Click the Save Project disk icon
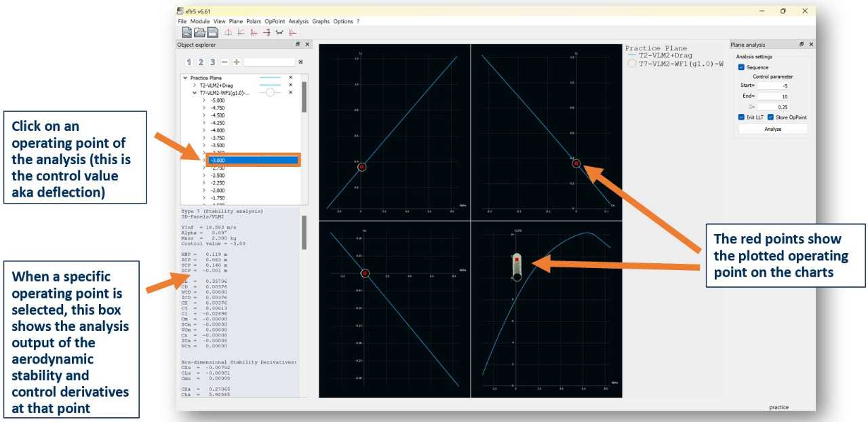868x422 pixels. pos(212,32)
